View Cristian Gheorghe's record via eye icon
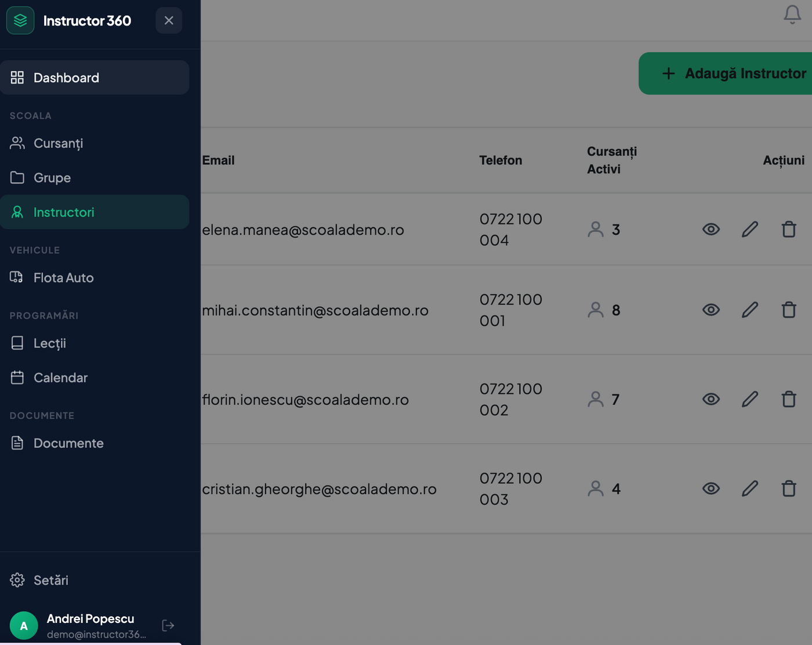Screen dimensions: 812x645 tap(711, 488)
